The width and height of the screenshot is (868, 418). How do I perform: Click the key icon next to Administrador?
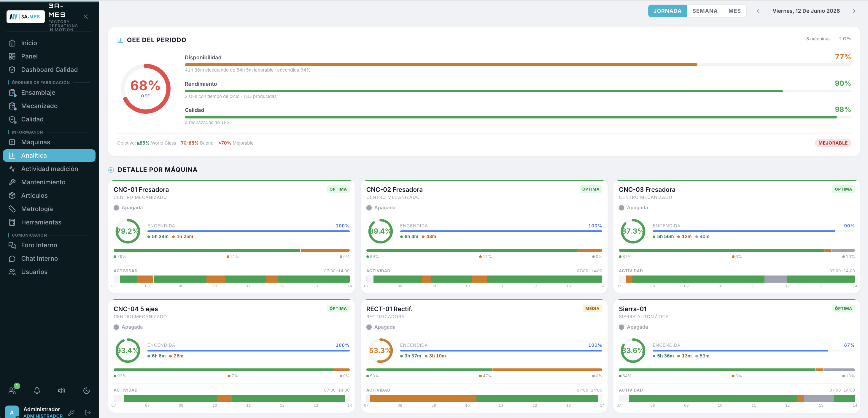(71, 412)
